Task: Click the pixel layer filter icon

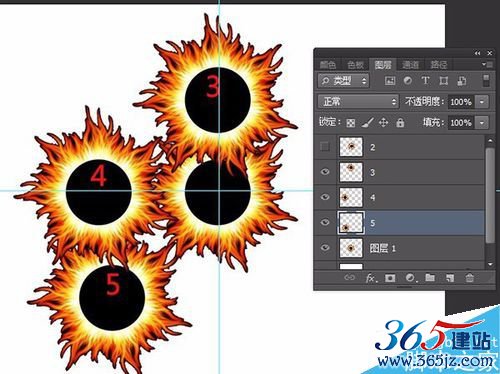Action: click(x=390, y=81)
